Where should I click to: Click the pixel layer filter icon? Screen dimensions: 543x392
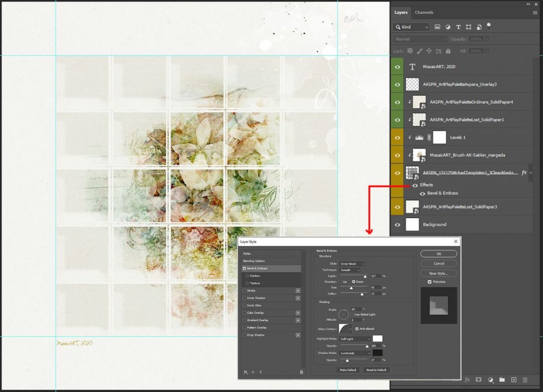[437, 27]
